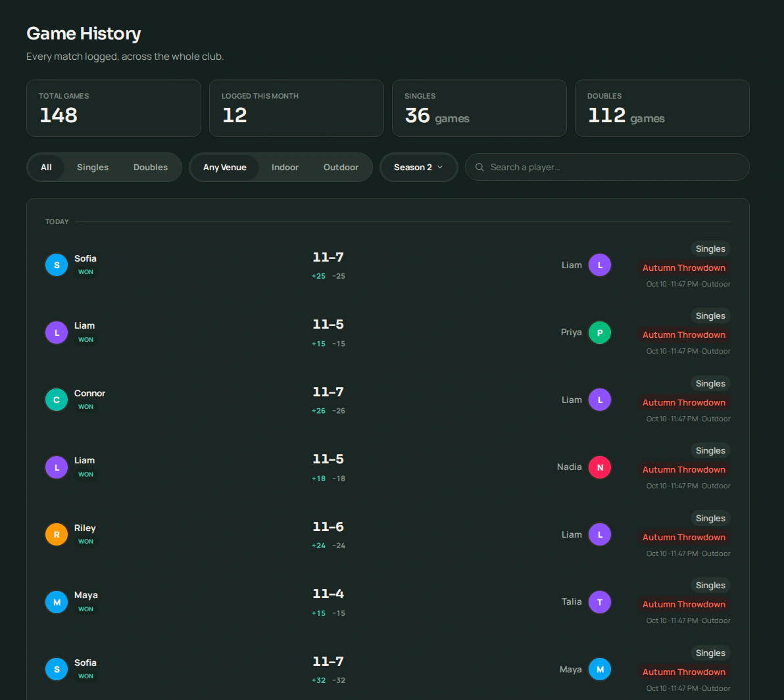This screenshot has width=784, height=700.
Task: Click the Nadia opponent name
Action: 569,467
